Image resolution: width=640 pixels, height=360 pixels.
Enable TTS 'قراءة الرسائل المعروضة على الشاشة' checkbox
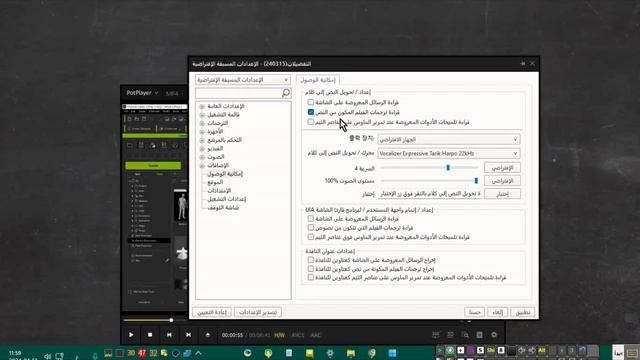pyautogui.click(x=311, y=102)
